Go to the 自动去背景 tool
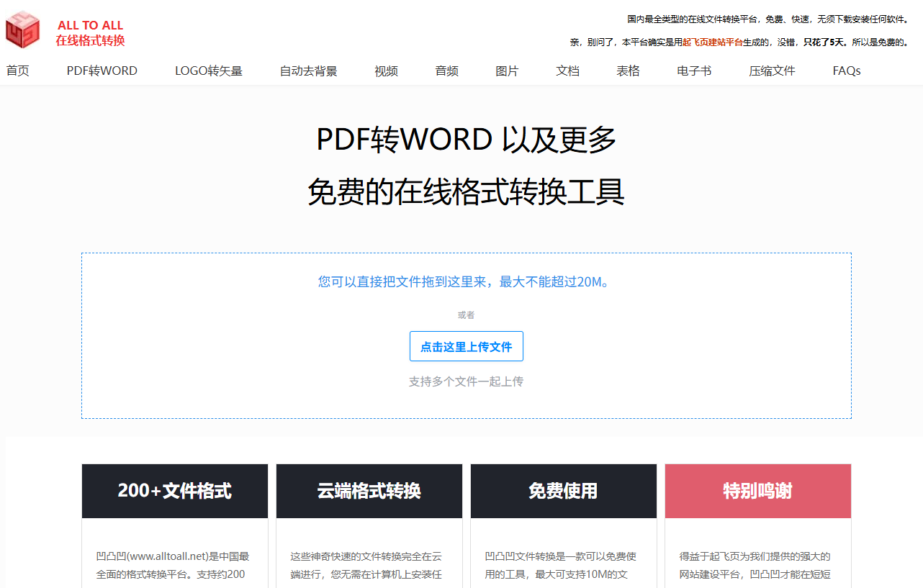 point(308,71)
